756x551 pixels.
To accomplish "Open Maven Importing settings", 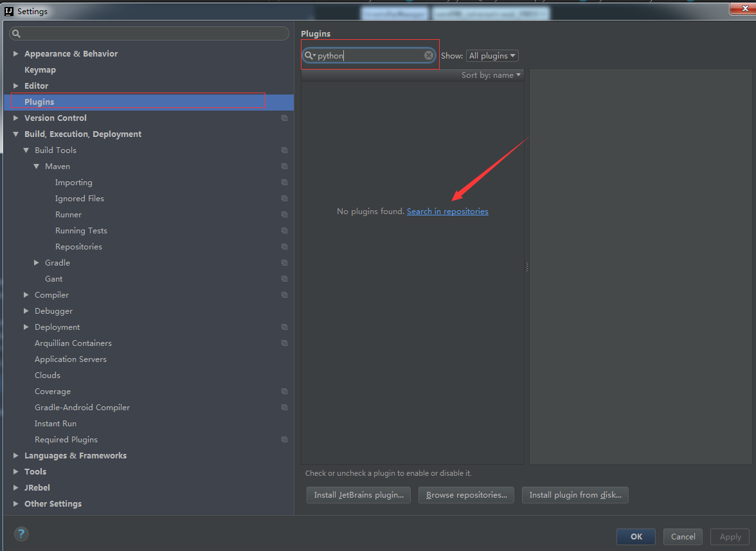I will coord(73,182).
